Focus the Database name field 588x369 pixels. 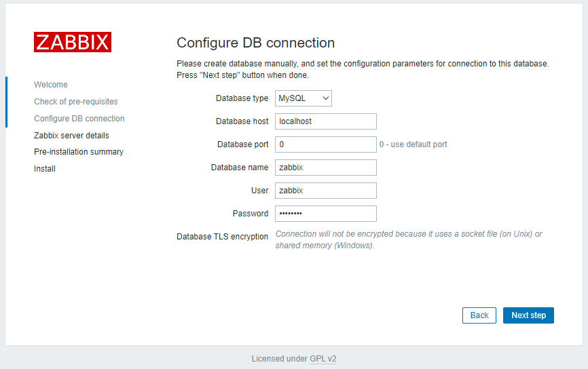(325, 168)
